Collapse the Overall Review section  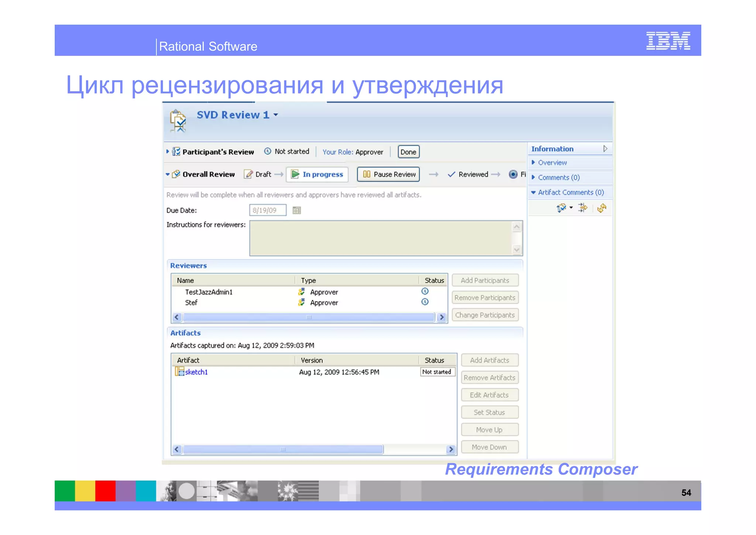pyautogui.click(x=168, y=174)
